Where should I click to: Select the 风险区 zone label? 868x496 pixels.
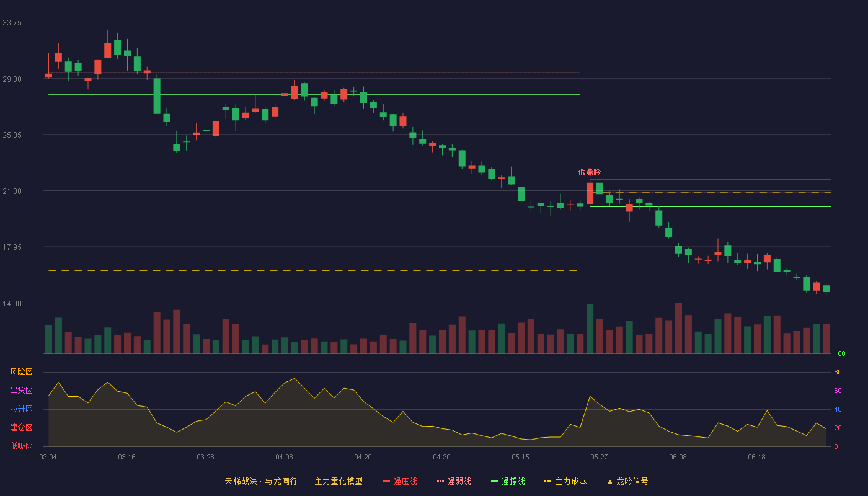[21, 372]
